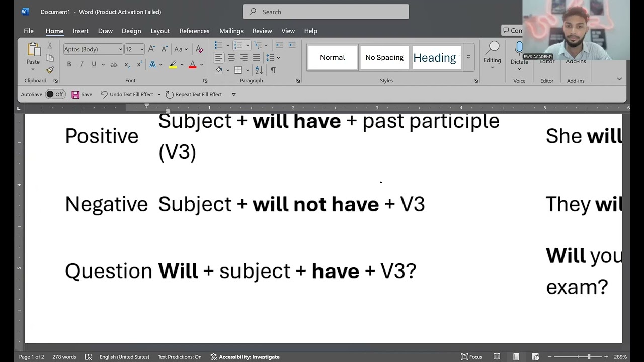The image size is (644, 362).
Task: Toggle Align Left paragraph button
Action: (x=218, y=58)
